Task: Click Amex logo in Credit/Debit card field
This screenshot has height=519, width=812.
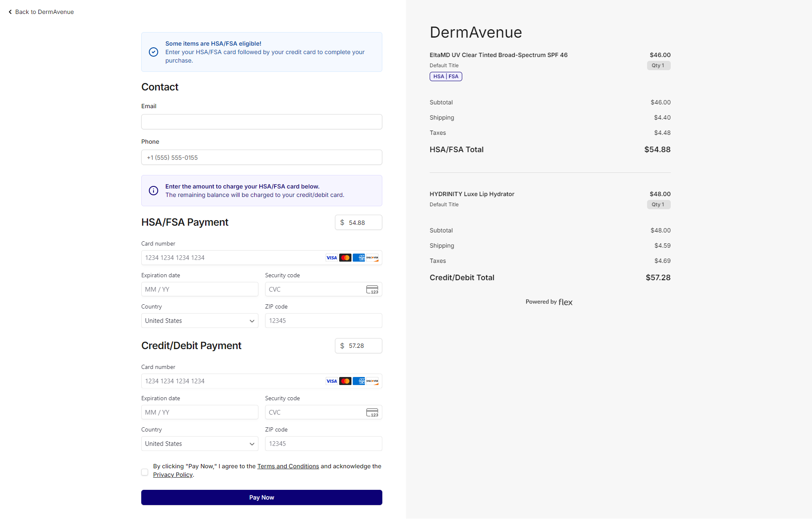Action: (x=359, y=381)
